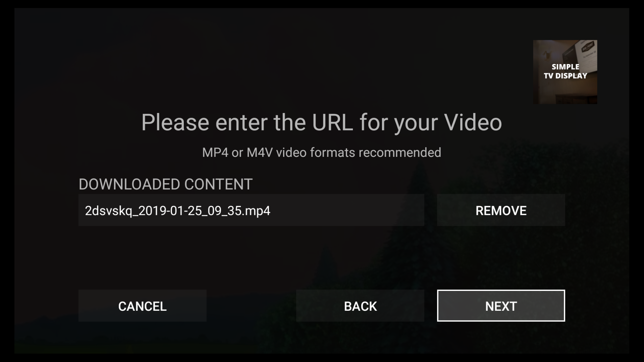Click the NEXT button
Screen dimensions: 644x362
501,306
